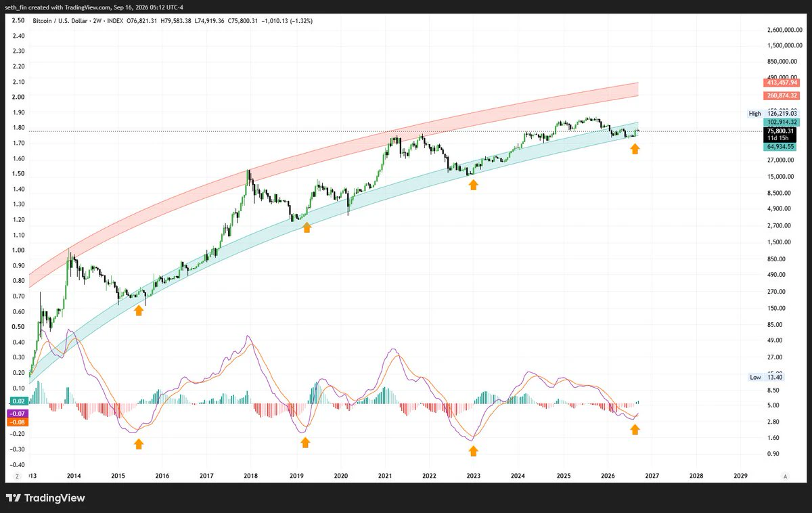Screen dimensions: 812x513
Task: Click the High 126,219.03 label
Action: pyautogui.click(x=773, y=113)
